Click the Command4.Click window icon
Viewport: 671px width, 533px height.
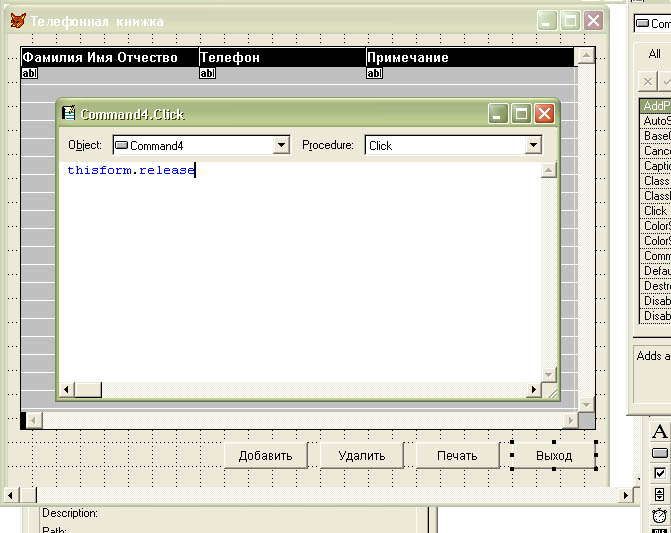point(69,114)
